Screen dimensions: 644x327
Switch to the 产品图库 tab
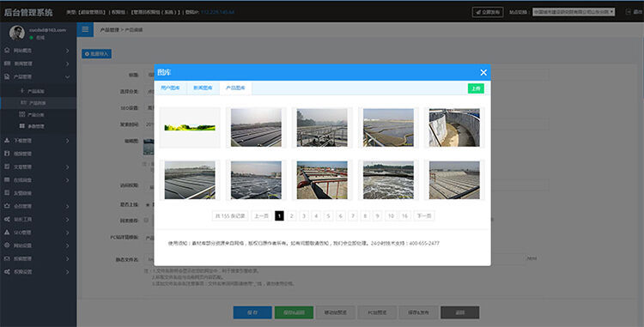click(236, 88)
